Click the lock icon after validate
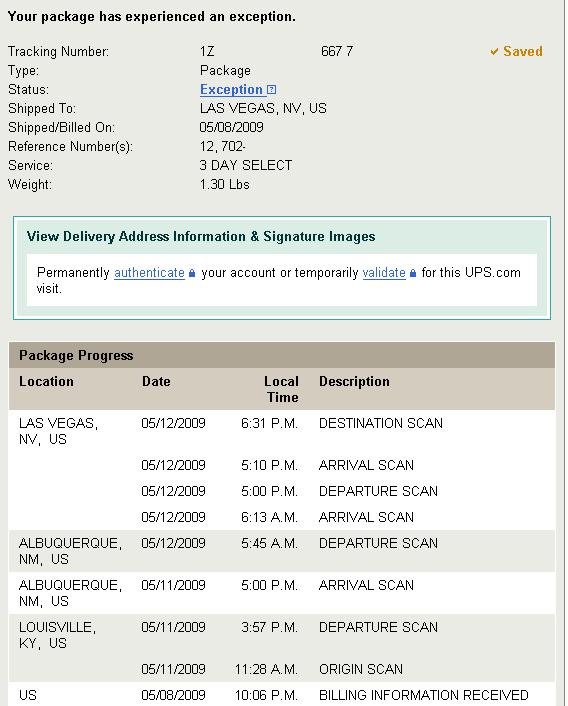Screen dimensions: 568x706 click(x=413, y=273)
